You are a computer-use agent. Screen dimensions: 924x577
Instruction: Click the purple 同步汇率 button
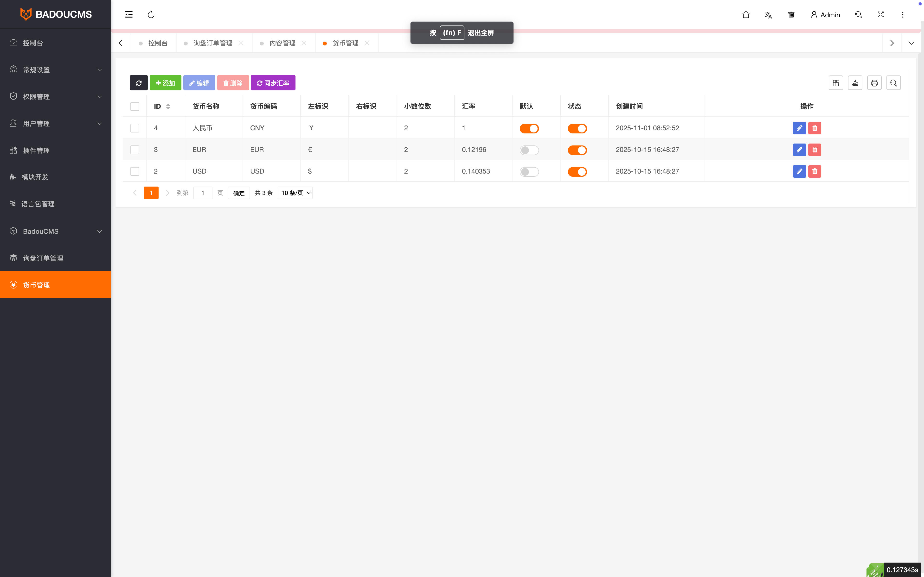[x=273, y=83]
